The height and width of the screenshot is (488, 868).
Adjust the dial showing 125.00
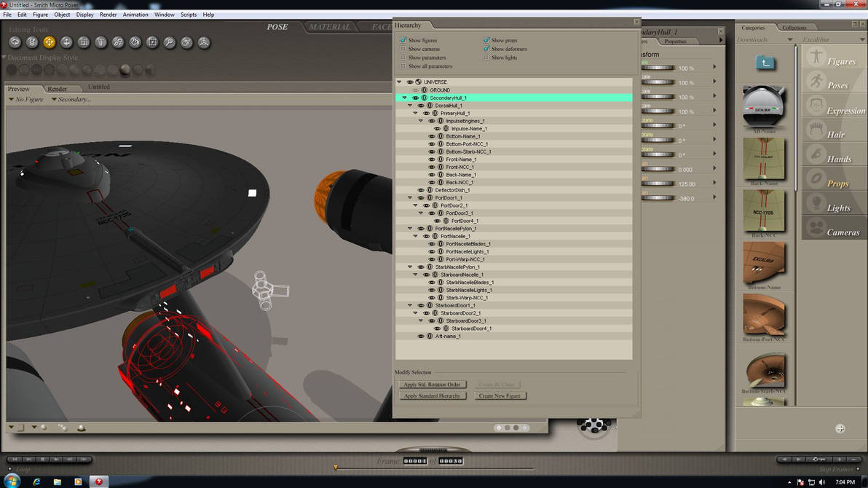coord(658,184)
